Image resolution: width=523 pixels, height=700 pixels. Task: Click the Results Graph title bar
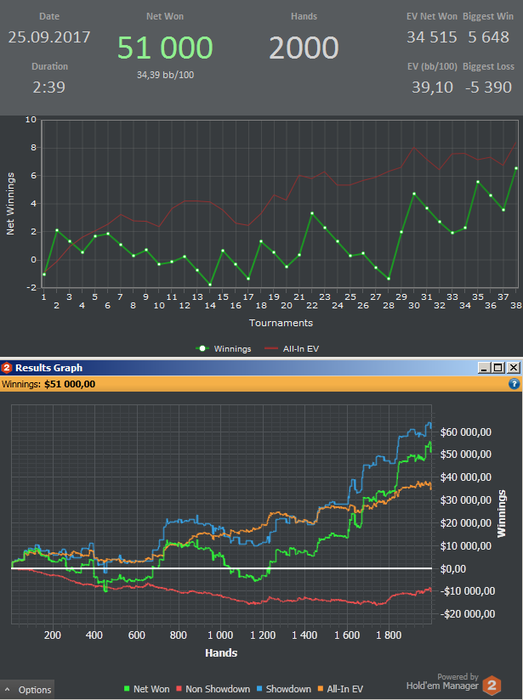pos(262,368)
